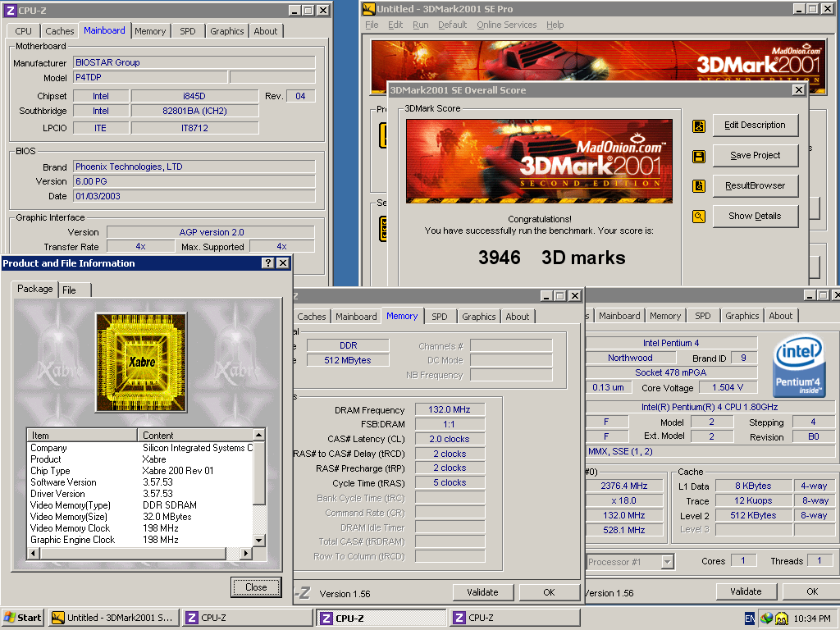
Task: Open the Memory tab in the CPU-Z processor window
Action: [x=665, y=316]
